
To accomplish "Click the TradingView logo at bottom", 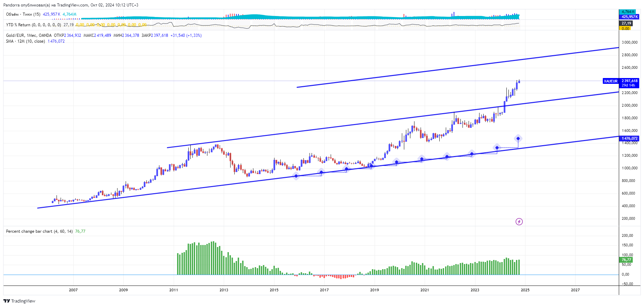I will 19,301.
